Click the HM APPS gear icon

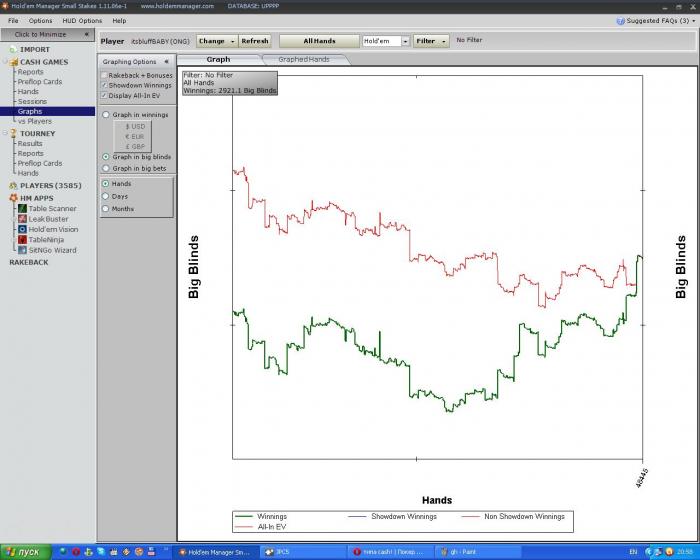(x=13, y=198)
